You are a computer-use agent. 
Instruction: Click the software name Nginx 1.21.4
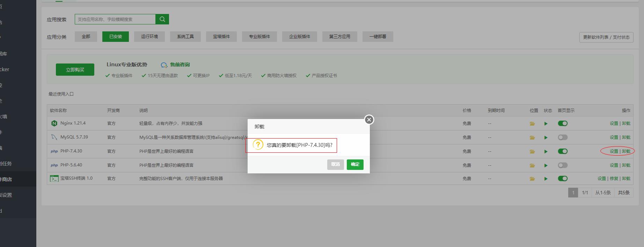click(73, 123)
